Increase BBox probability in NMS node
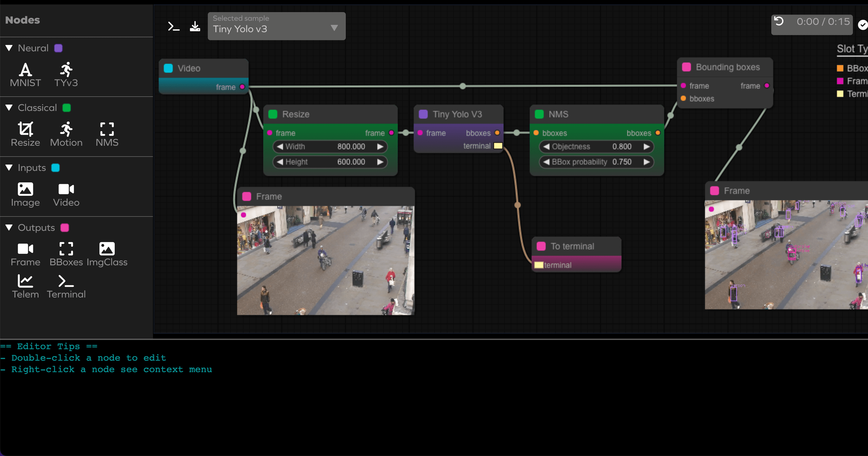Image resolution: width=868 pixels, height=456 pixels. [647, 162]
